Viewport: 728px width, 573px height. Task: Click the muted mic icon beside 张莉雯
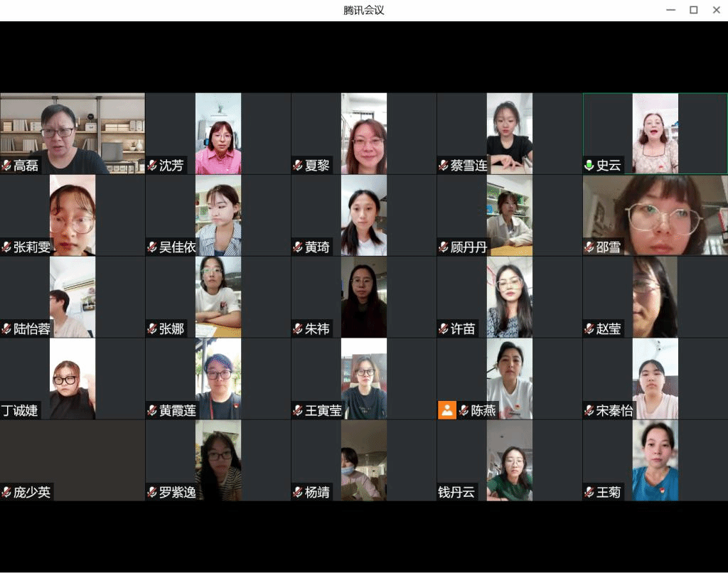tap(6, 247)
